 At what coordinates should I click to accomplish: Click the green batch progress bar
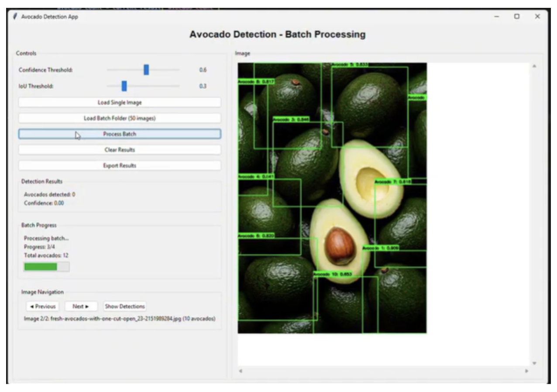[41, 267]
